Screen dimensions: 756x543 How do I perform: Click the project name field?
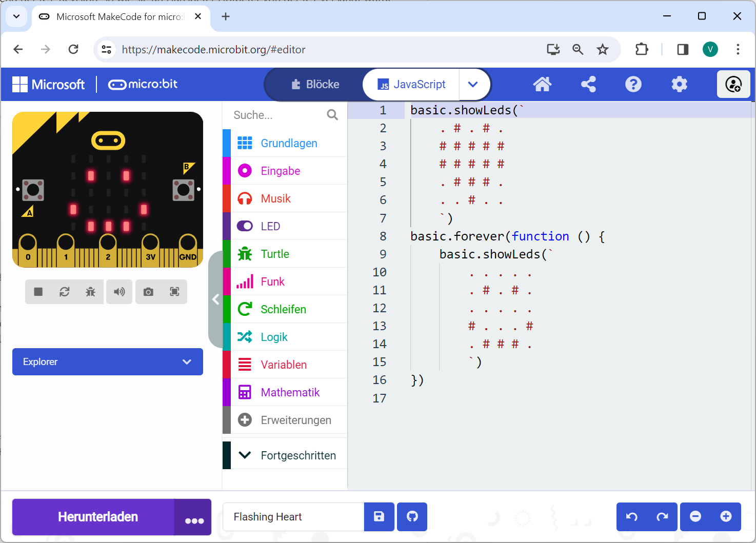293,516
